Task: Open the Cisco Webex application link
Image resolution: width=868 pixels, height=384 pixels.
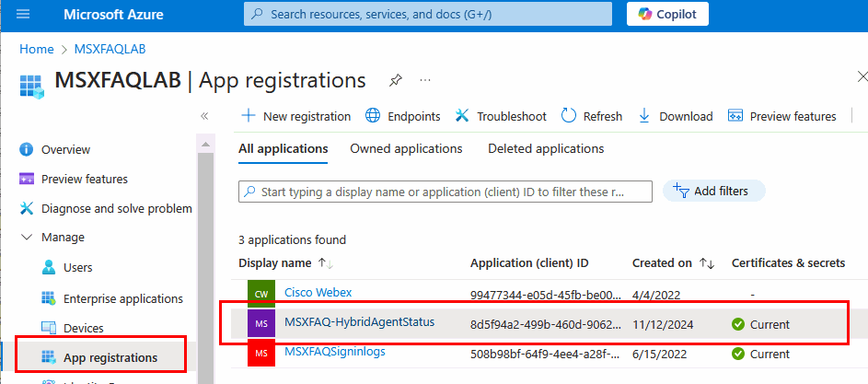Action: point(318,293)
